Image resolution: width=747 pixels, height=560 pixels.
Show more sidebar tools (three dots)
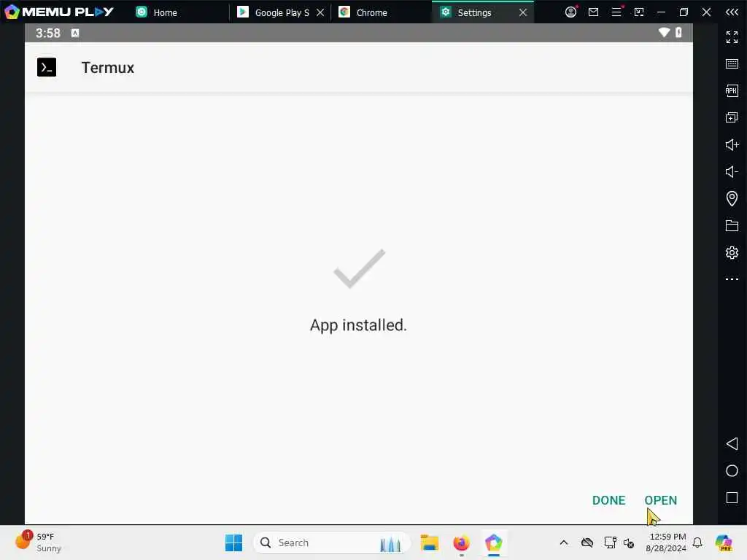(732, 279)
